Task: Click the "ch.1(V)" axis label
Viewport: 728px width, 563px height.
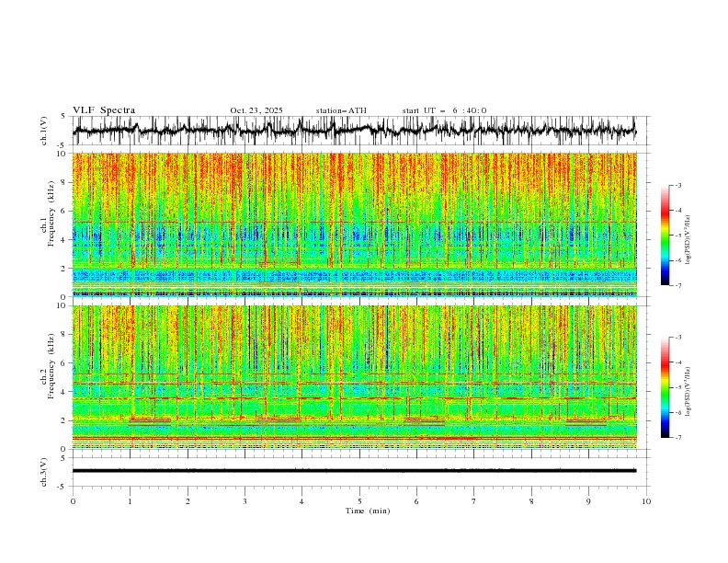Action: click(44, 130)
